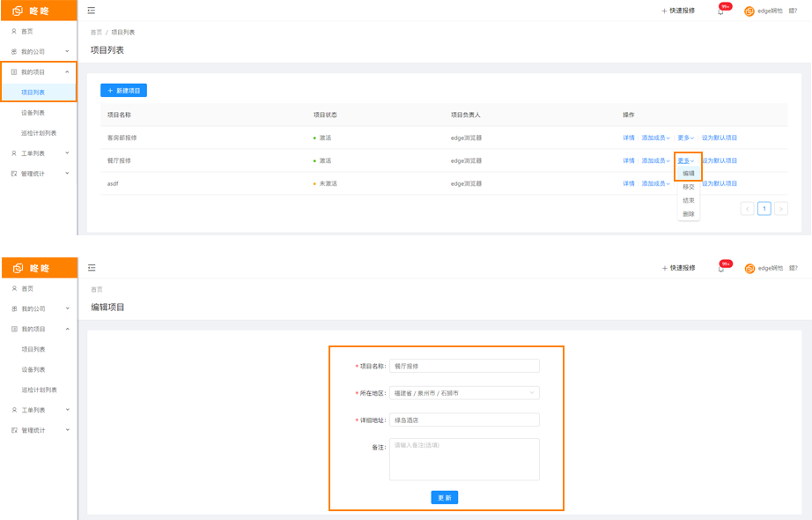The height and width of the screenshot is (520, 812).
Task: Click the sidebar collapse icon on 项目列表 page
Action: [x=92, y=11]
